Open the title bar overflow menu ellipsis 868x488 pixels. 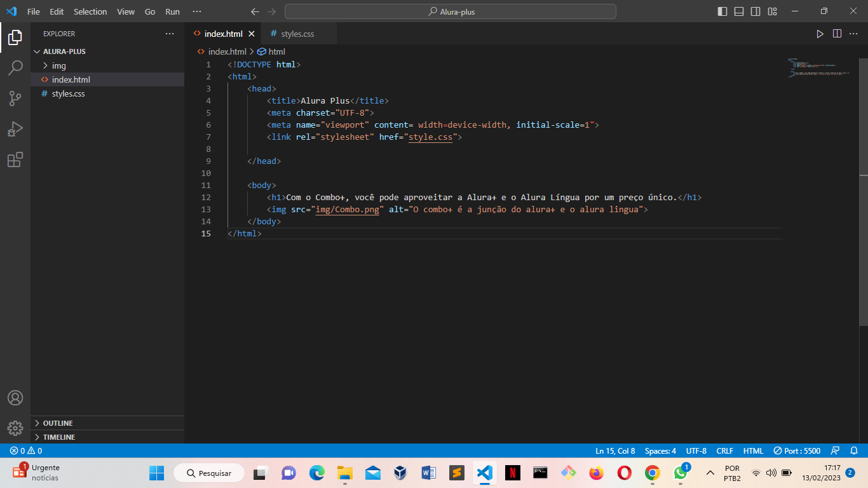[196, 11]
